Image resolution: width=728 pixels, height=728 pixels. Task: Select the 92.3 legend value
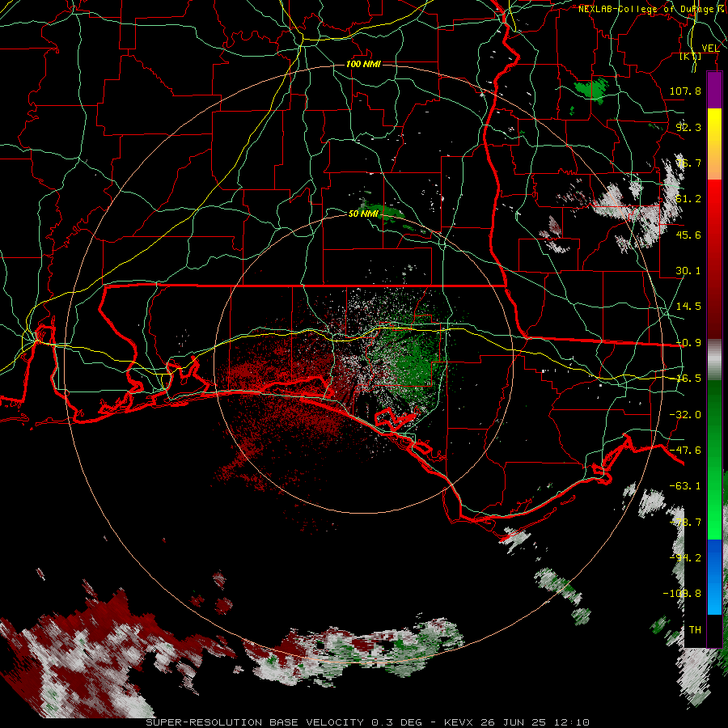click(x=688, y=127)
